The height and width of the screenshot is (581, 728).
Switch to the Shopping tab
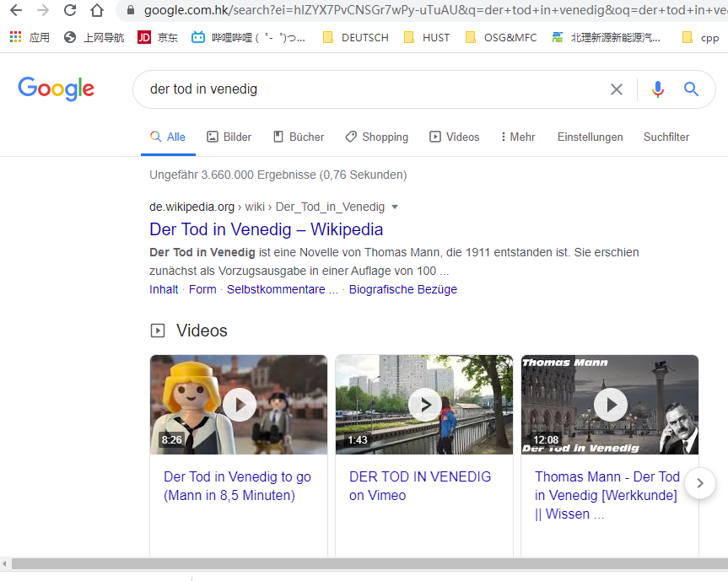pyautogui.click(x=376, y=137)
